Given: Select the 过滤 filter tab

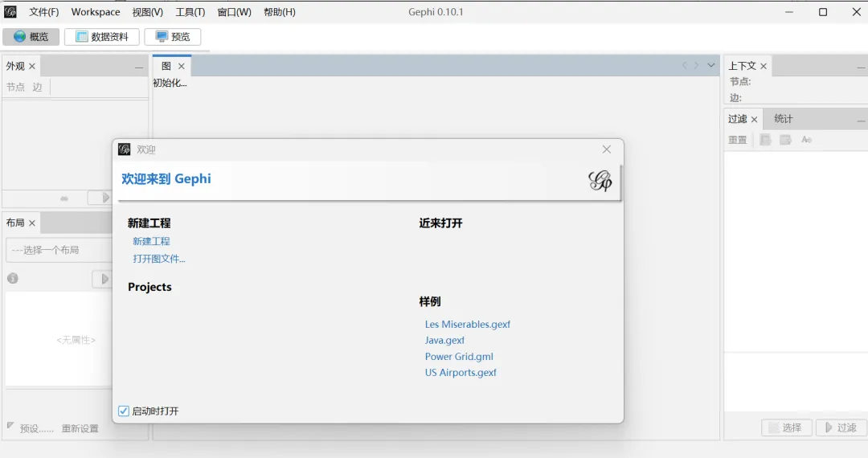Looking at the screenshot, I should tap(737, 119).
